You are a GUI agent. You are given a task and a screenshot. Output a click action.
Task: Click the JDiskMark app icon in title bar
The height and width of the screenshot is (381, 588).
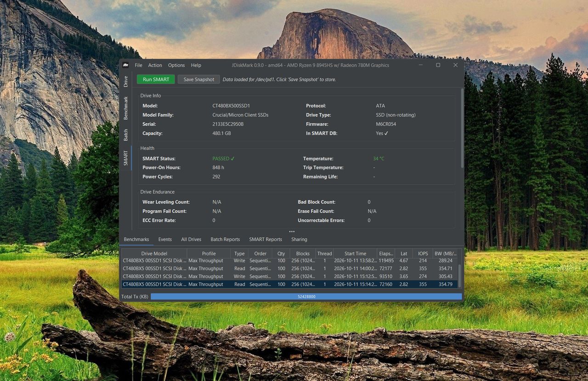tap(126, 65)
